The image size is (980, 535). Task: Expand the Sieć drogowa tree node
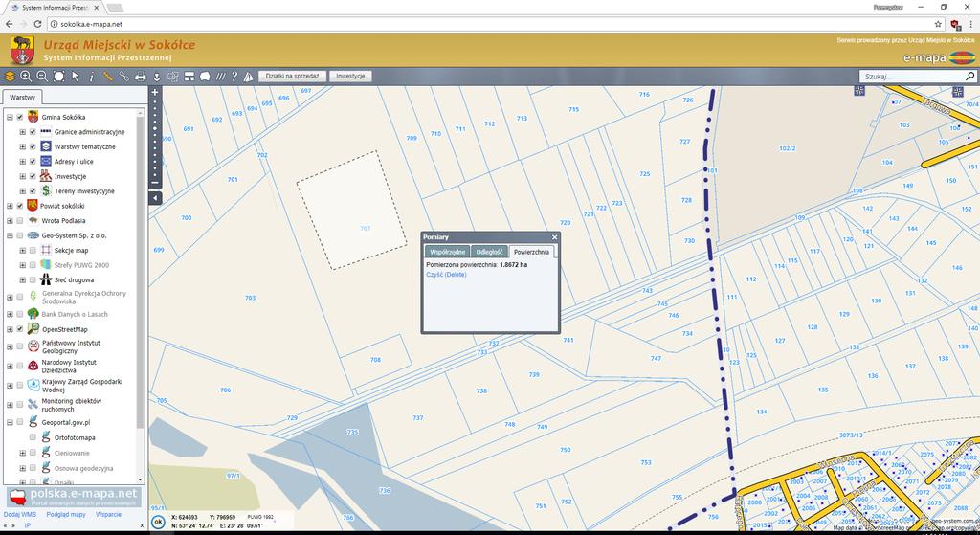(x=23, y=280)
